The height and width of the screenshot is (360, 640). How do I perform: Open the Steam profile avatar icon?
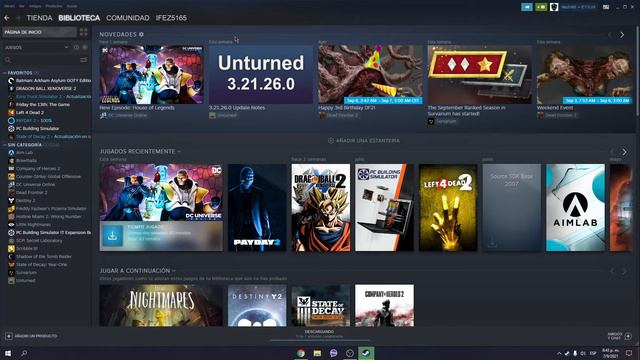[x=554, y=7]
